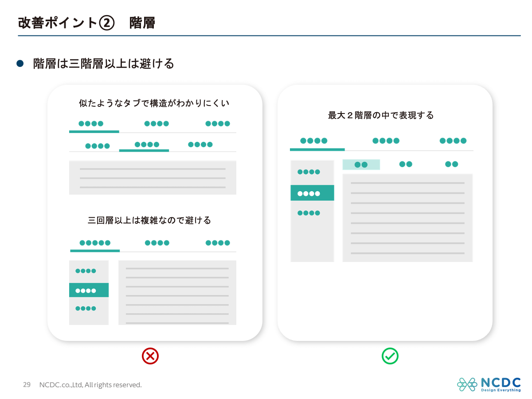
Task: Click the NCDC logo in the footer
Action: tap(489, 384)
